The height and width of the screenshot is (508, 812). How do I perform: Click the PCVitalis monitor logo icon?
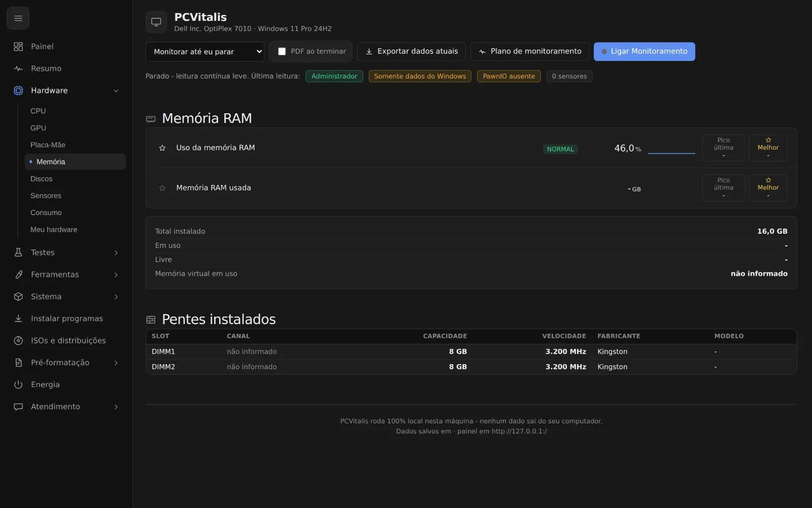(156, 22)
